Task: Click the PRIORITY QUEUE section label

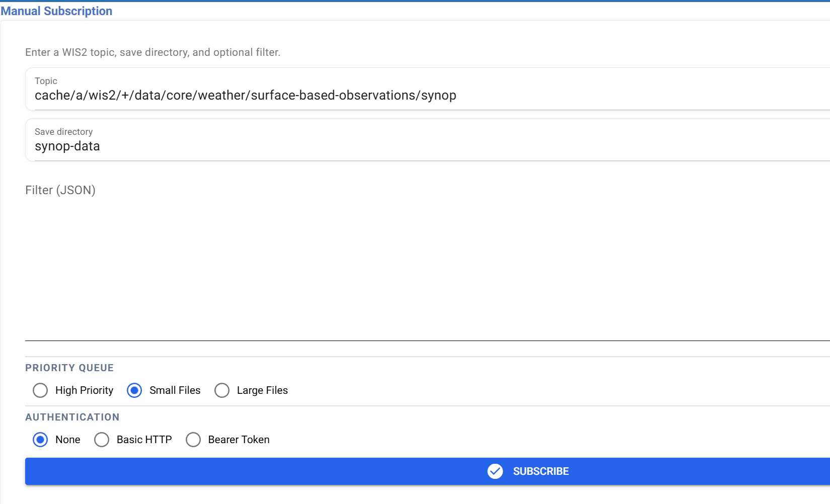Action: [x=69, y=368]
